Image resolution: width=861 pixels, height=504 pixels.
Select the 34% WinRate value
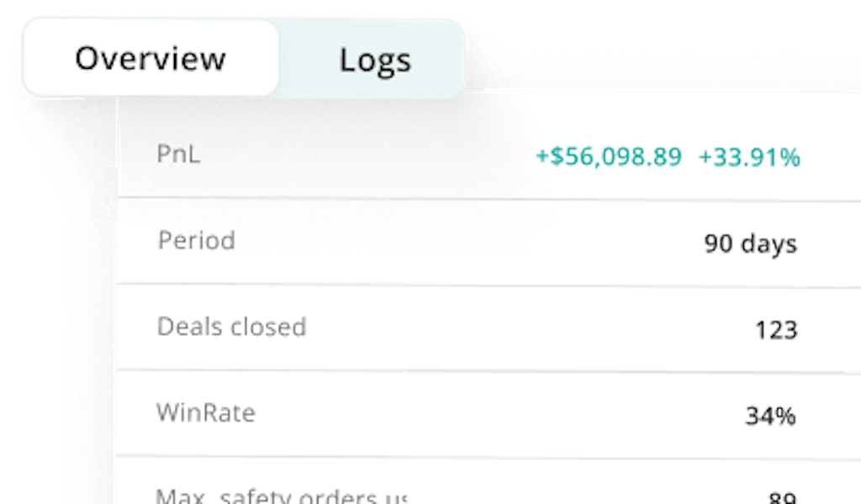tap(770, 416)
